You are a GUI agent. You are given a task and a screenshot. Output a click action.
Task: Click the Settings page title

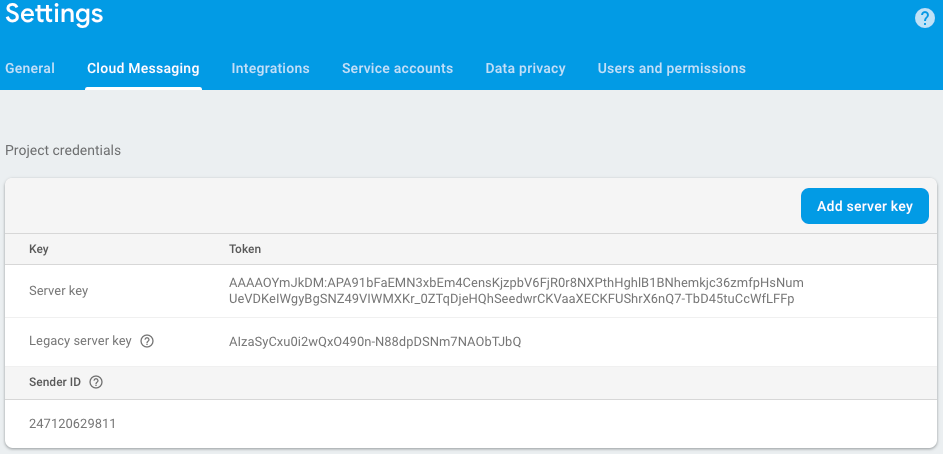(x=54, y=15)
